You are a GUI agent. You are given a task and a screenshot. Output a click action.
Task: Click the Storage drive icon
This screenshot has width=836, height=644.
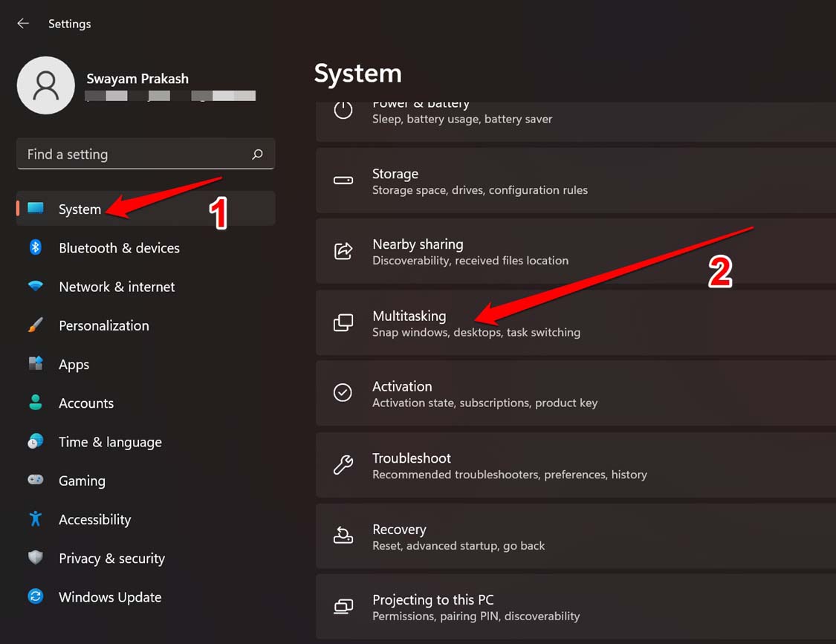[343, 180]
